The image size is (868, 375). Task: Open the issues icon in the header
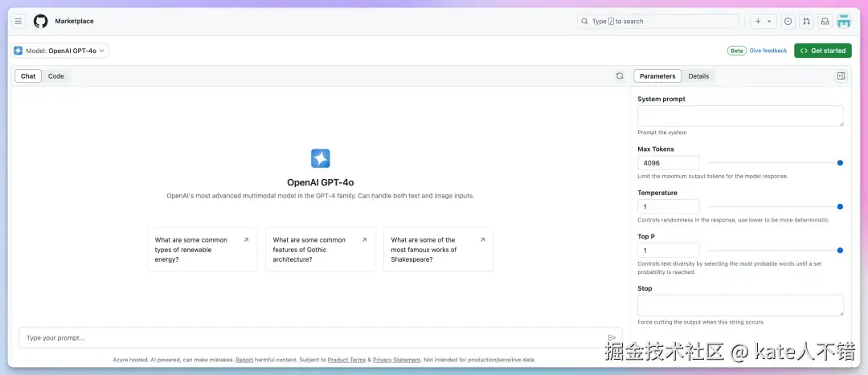788,21
